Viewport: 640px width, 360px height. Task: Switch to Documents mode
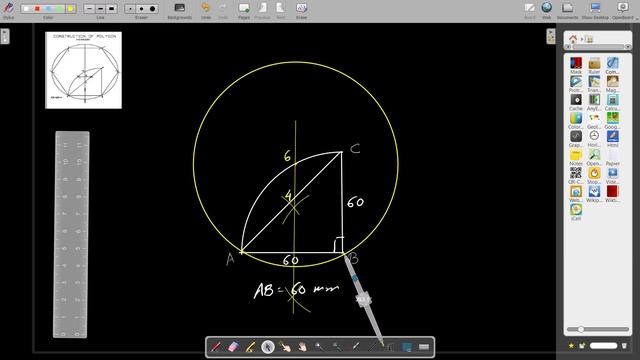(x=567, y=10)
